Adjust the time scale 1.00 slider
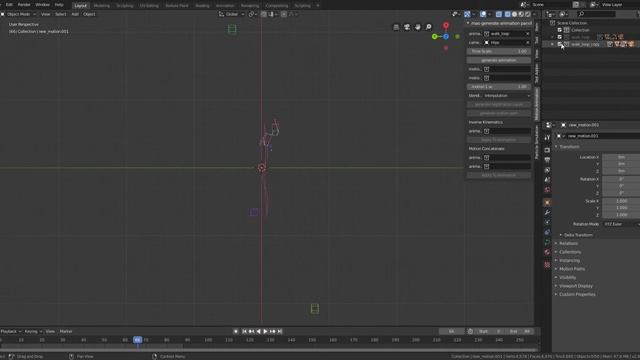Image resolution: width=640 pixels, height=360 pixels. pyautogui.click(x=498, y=51)
